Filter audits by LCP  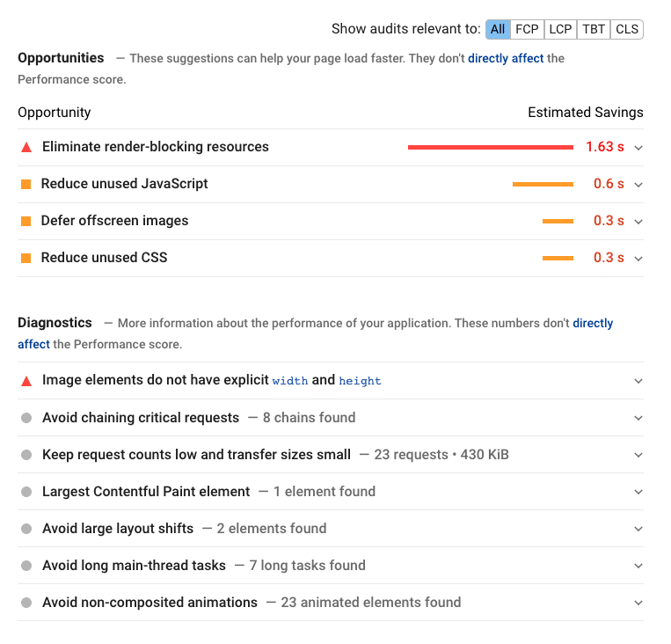(x=560, y=29)
